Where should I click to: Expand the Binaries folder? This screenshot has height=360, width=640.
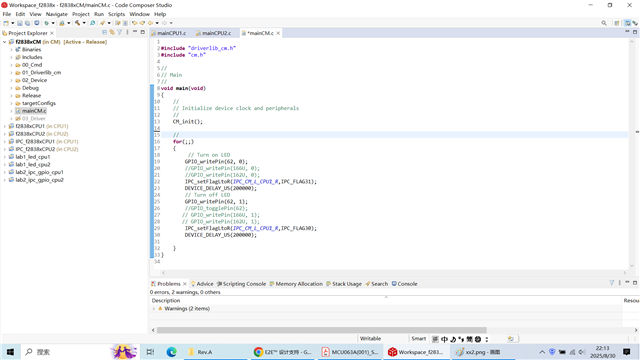pyautogui.click(x=11, y=50)
